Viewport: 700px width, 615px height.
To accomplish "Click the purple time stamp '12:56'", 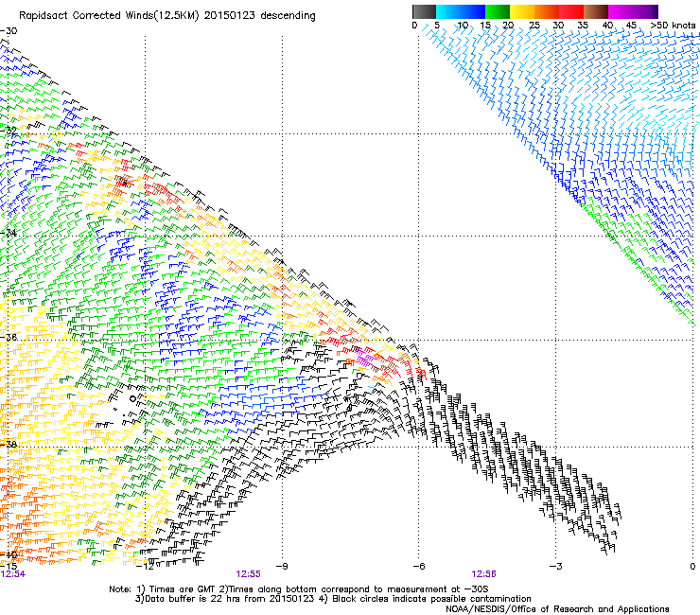I will (x=484, y=574).
